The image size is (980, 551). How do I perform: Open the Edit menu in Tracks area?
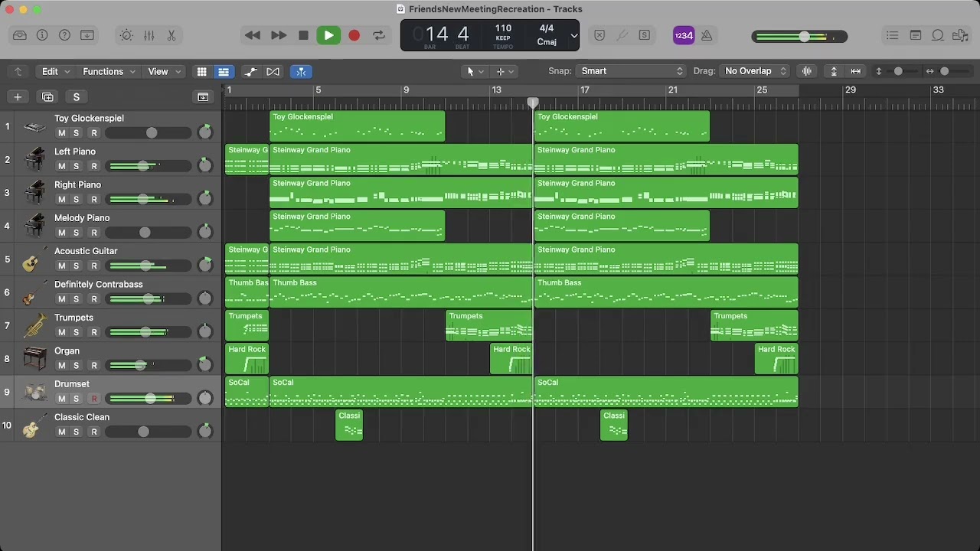pyautogui.click(x=56, y=71)
